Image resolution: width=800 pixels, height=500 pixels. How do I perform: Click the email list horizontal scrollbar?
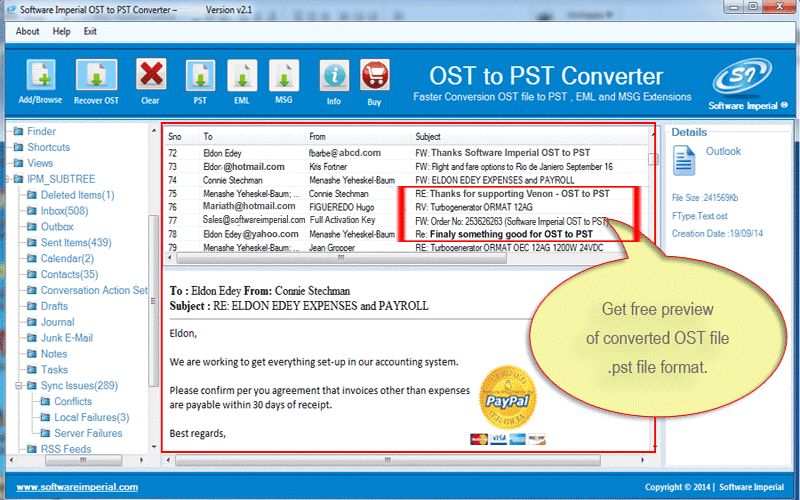click(x=341, y=258)
